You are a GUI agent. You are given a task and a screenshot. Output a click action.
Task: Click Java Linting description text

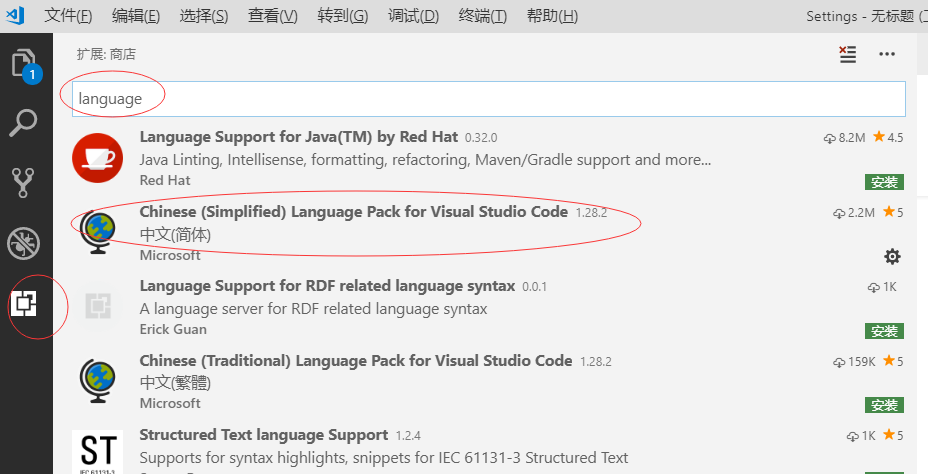click(x=425, y=160)
